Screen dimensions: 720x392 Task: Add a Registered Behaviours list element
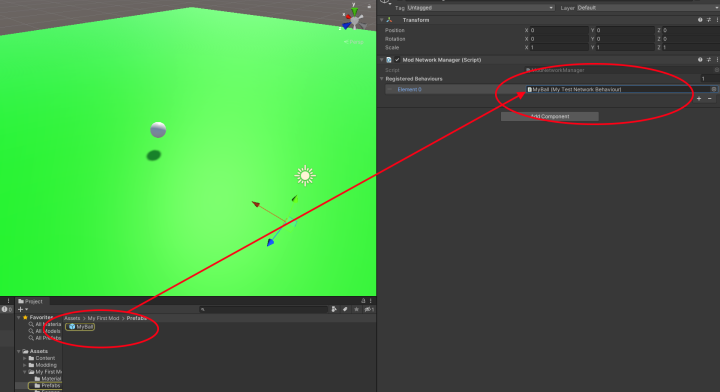(x=699, y=99)
